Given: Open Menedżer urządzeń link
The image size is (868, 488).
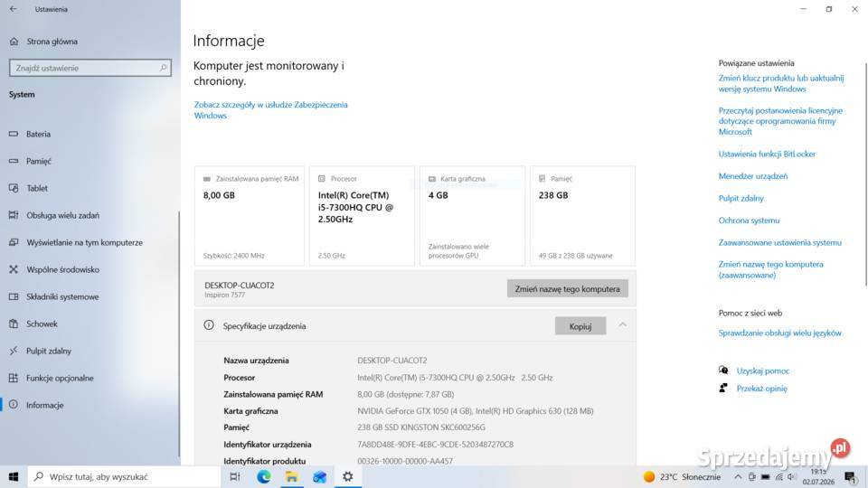Looking at the screenshot, I should coord(753,176).
